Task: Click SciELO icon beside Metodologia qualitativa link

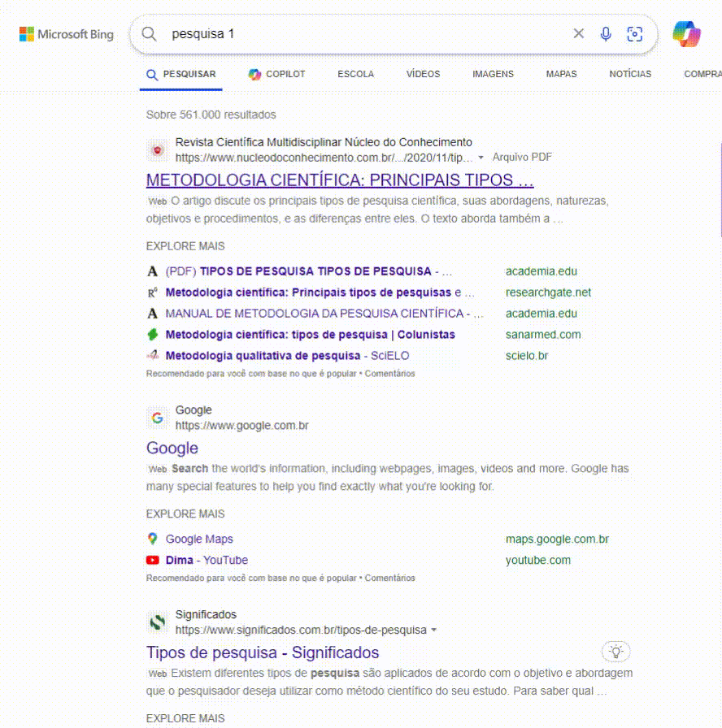Action: [x=152, y=355]
